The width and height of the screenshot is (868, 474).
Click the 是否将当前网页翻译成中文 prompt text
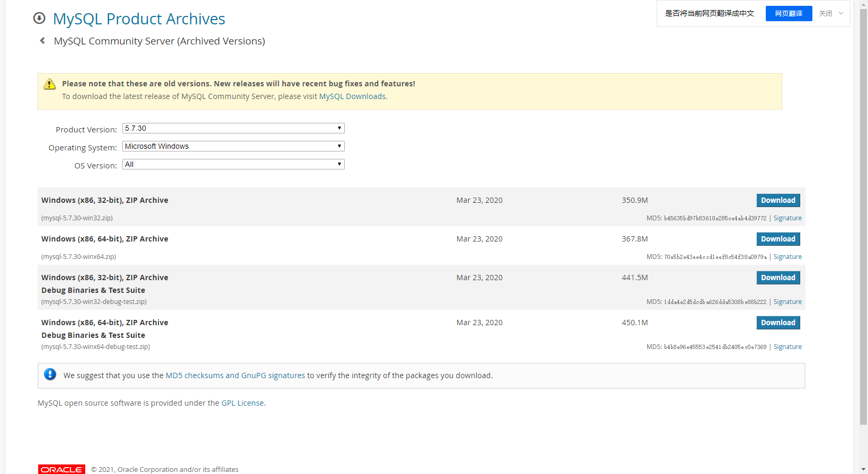[710, 13]
